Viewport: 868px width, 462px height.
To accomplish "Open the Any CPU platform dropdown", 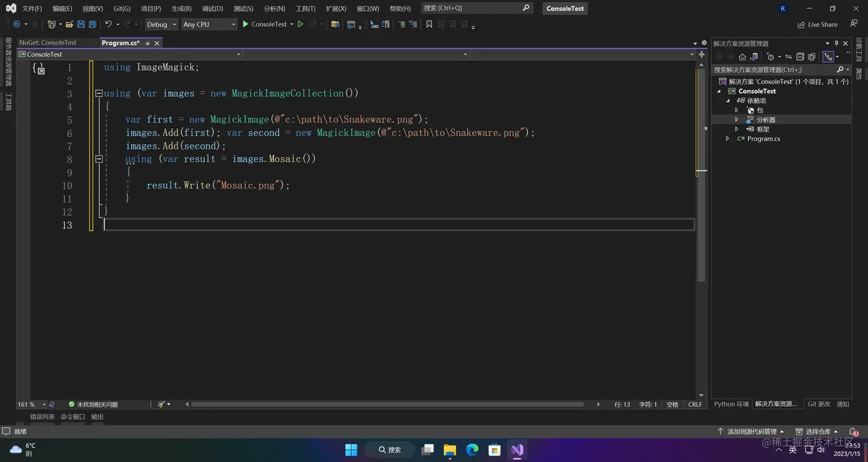I will click(209, 24).
